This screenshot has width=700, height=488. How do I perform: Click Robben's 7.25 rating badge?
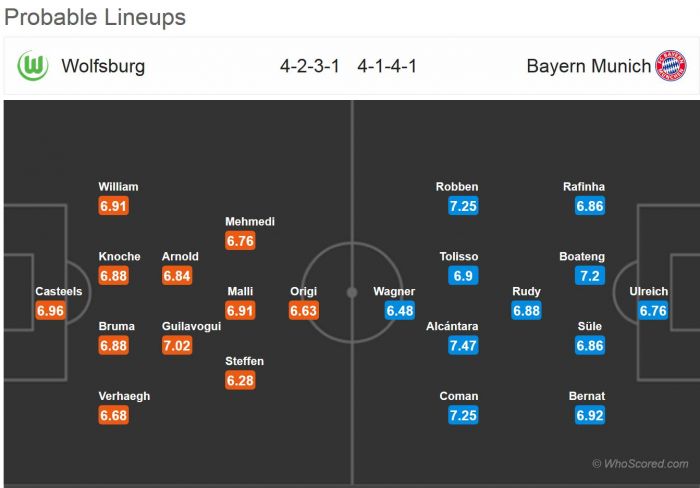point(462,206)
